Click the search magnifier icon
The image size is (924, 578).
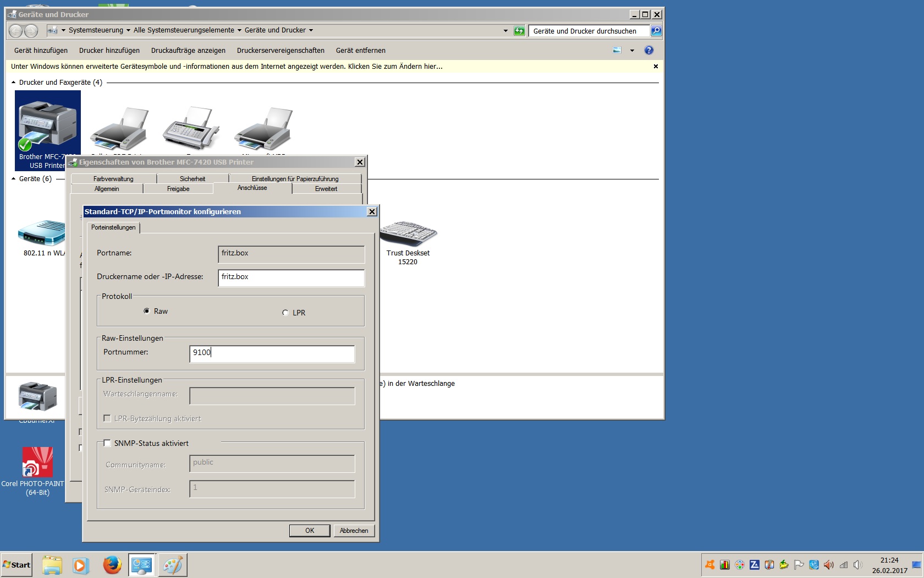[x=656, y=31]
